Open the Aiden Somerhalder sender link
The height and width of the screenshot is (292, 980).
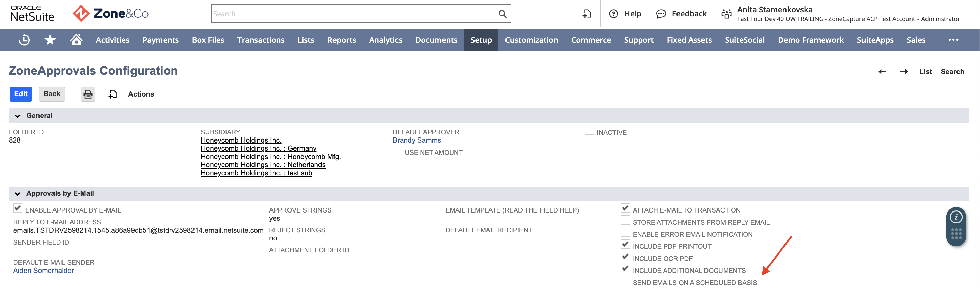pyautogui.click(x=43, y=271)
